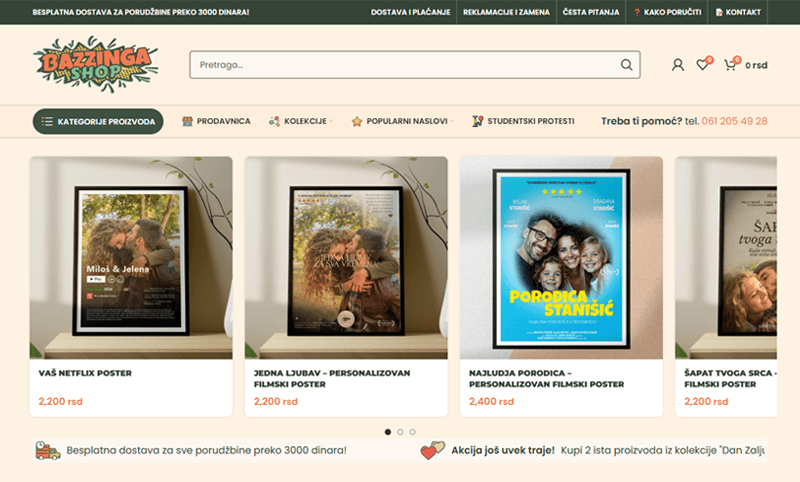Click the document icon by Kontakt

pos(719,12)
